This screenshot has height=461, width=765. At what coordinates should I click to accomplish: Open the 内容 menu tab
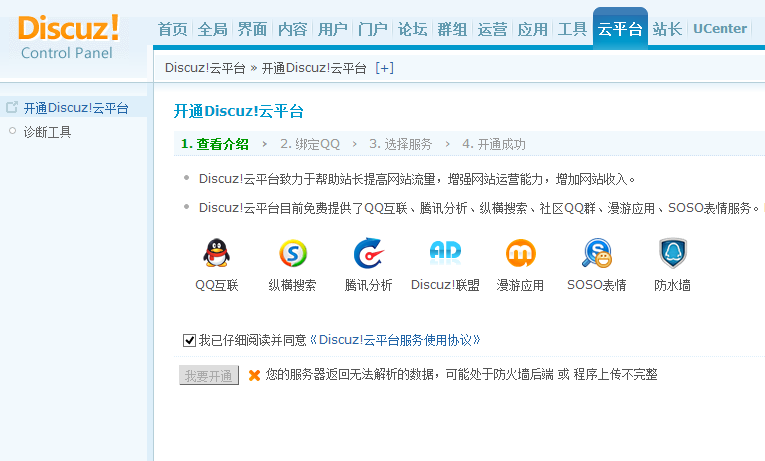pos(293,29)
